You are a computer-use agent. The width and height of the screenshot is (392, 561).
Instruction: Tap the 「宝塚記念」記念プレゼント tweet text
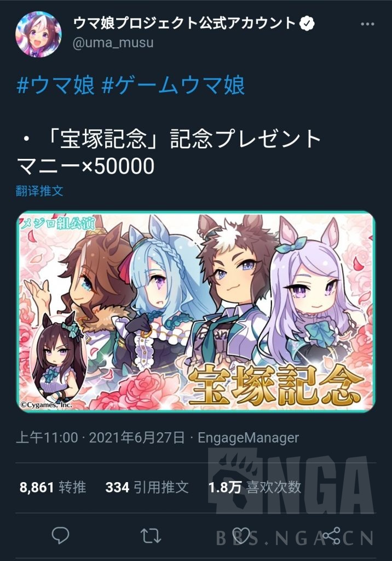pyautogui.click(x=182, y=139)
